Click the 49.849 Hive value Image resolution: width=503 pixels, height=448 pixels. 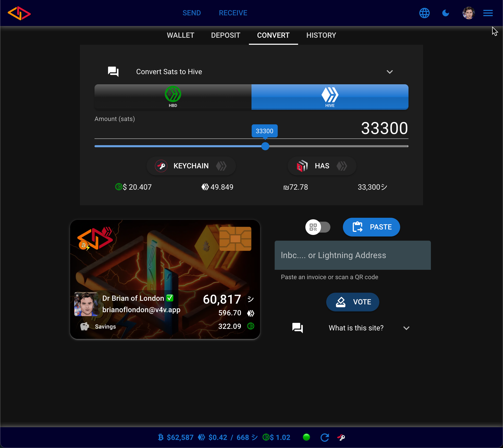[222, 187]
